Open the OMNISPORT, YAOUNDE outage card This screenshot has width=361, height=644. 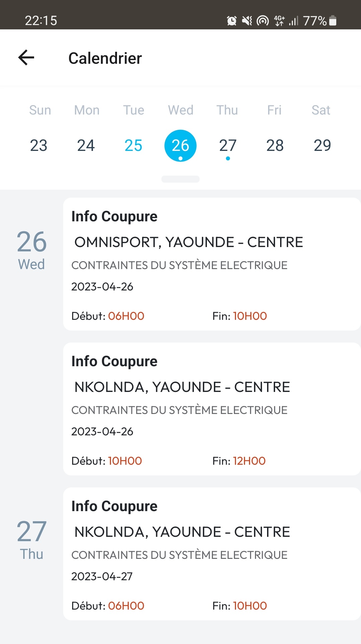pyautogui.click(x=212, y=264)
